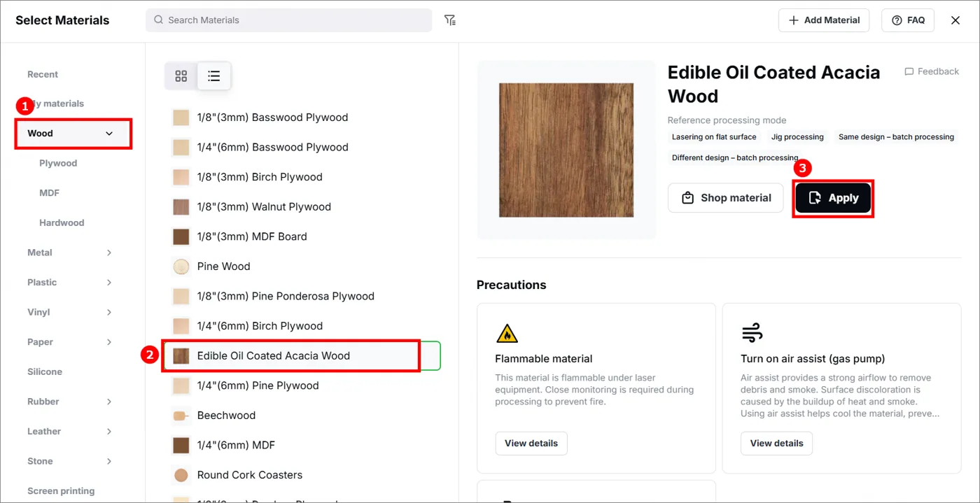Open Feedback via the speech bubble icon
The height and width of the screenshot is (503, 980).
909,71
